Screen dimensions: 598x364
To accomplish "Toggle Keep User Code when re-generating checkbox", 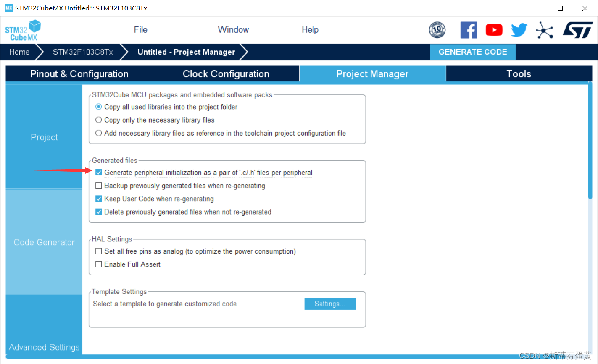I will [x=99, y=199].
